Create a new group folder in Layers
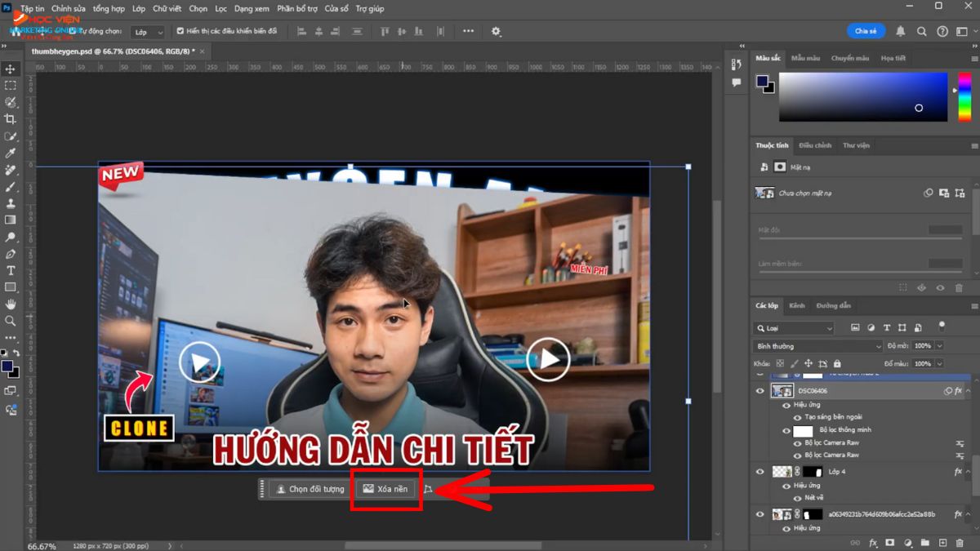 point(924,542)
